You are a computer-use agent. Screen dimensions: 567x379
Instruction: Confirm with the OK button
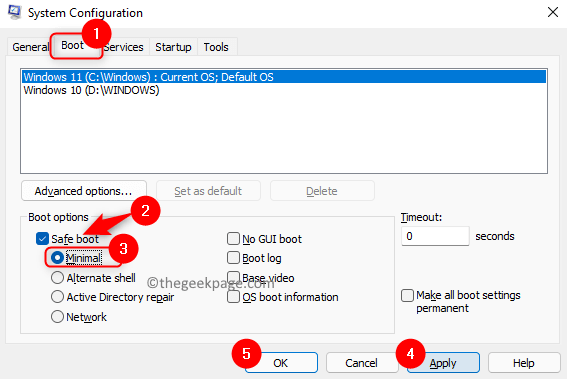click(281, 363)
